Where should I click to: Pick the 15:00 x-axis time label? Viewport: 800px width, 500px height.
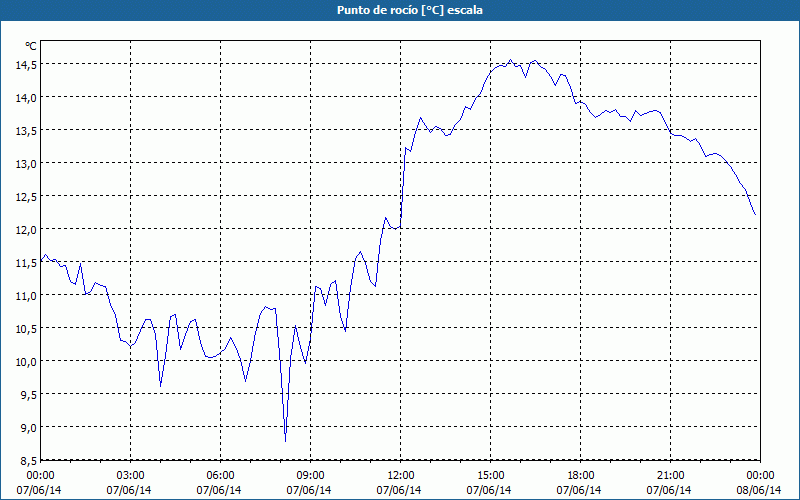coord(490,476)
